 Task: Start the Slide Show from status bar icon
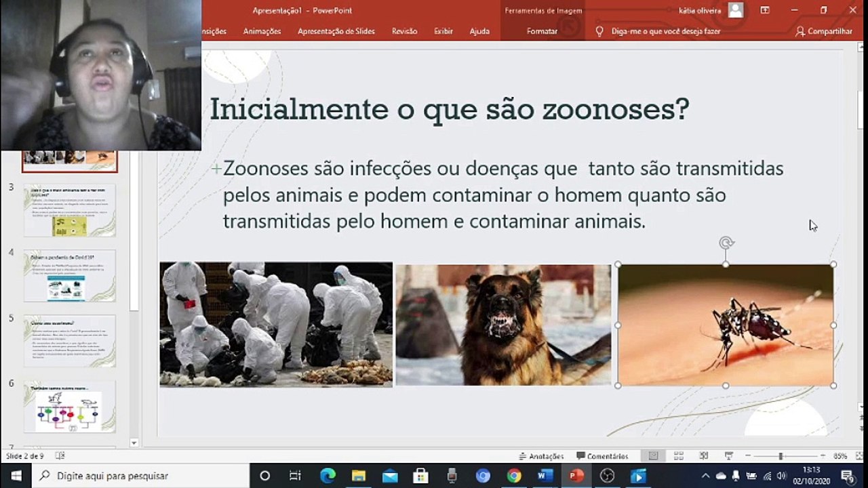(728, 456)
